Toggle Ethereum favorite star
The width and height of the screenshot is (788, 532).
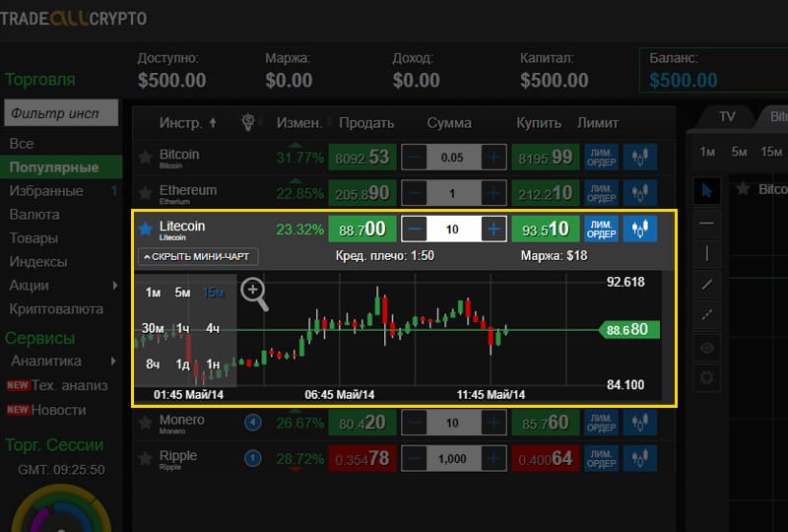pos(145,192)
